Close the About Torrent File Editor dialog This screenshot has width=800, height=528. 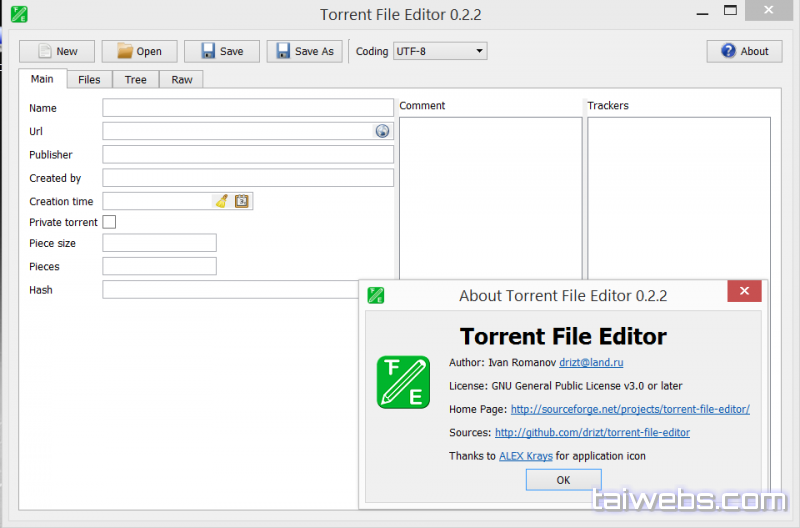tap(743, 291)
